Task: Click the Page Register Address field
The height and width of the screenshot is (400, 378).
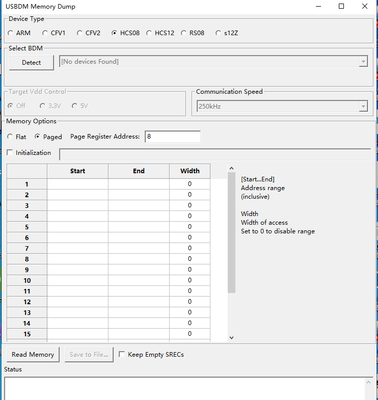Action: coord(172,137)
